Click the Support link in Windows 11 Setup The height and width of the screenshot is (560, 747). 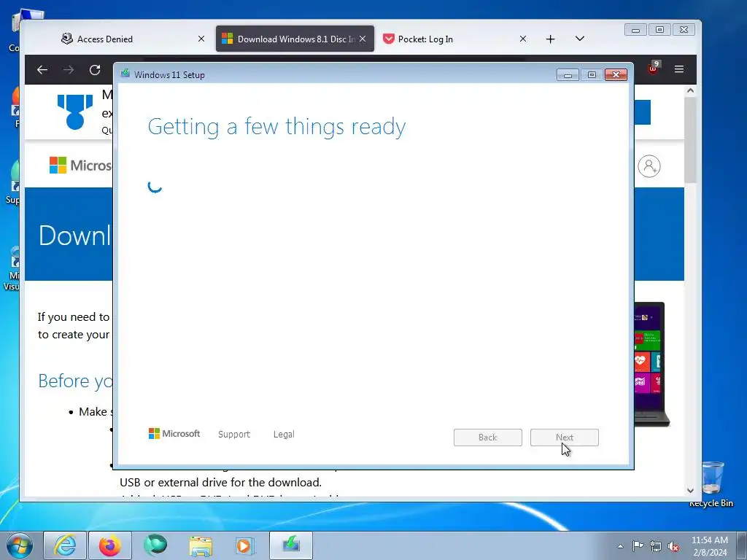[x=234, y=435]
